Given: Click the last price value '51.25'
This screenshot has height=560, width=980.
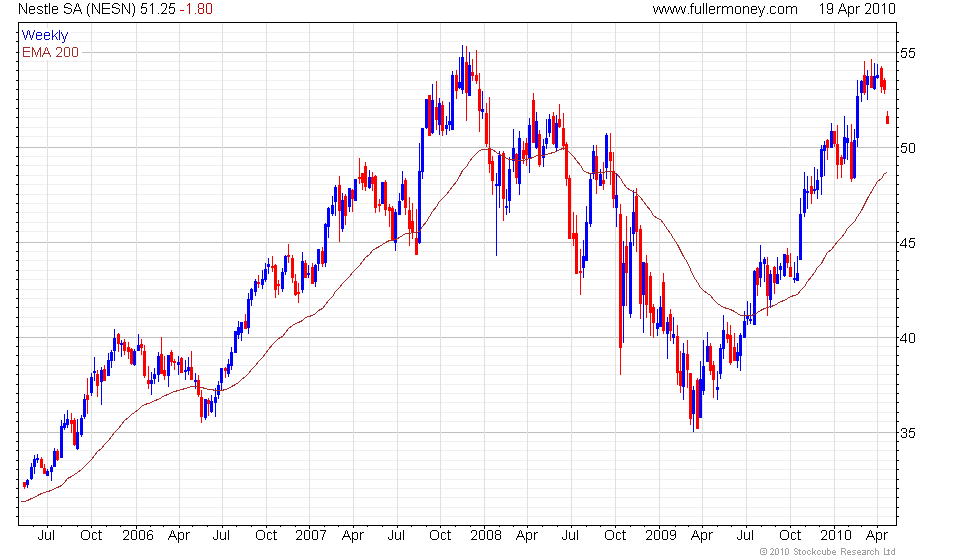Looking at the screenshot, I should (x=158, y=9).
